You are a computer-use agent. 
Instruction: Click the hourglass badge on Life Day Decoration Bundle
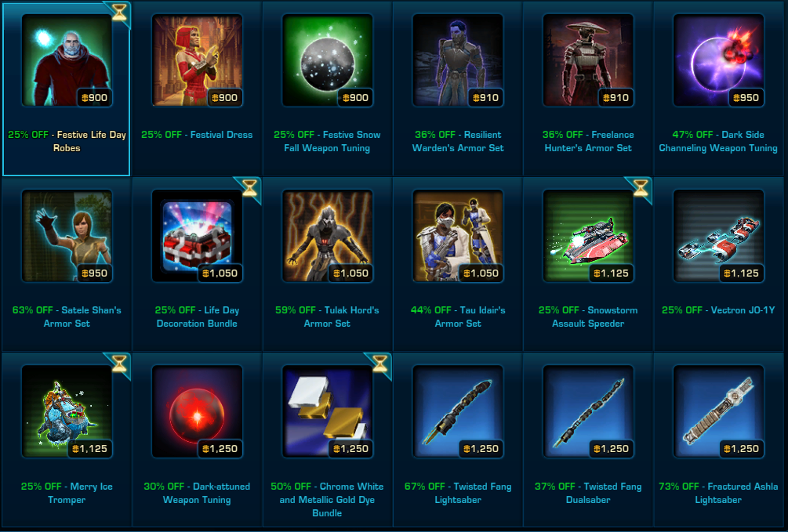[249, 188]
